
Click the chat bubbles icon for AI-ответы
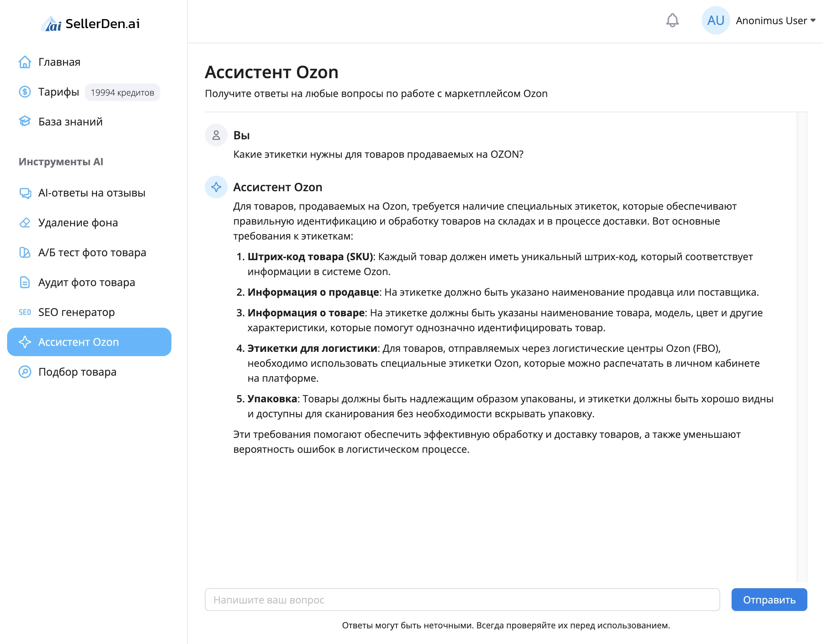(25, 193)
